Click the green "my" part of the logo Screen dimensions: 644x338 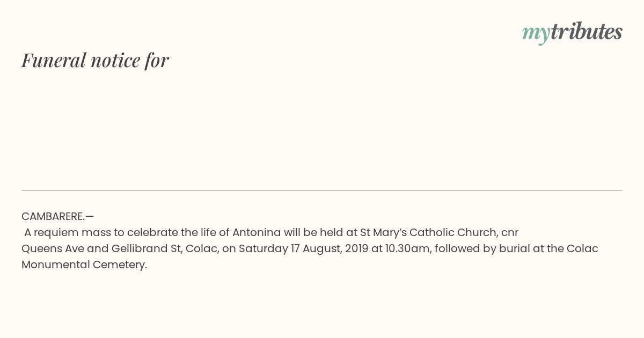[x=536, y=33]
